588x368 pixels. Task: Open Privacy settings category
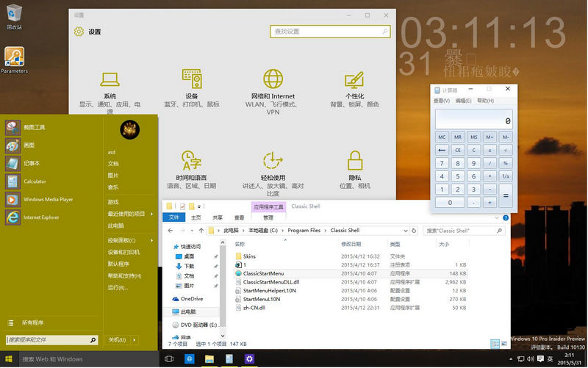coord(355,170)
